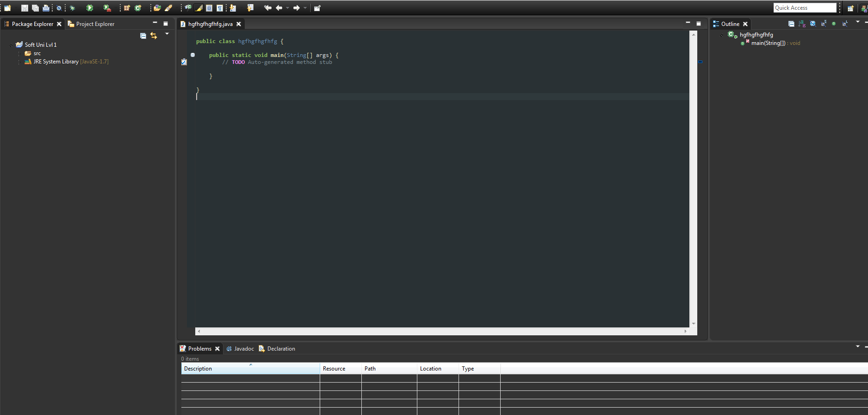
Task: Click into the Quick Access field
Action: tap(805, 8)
